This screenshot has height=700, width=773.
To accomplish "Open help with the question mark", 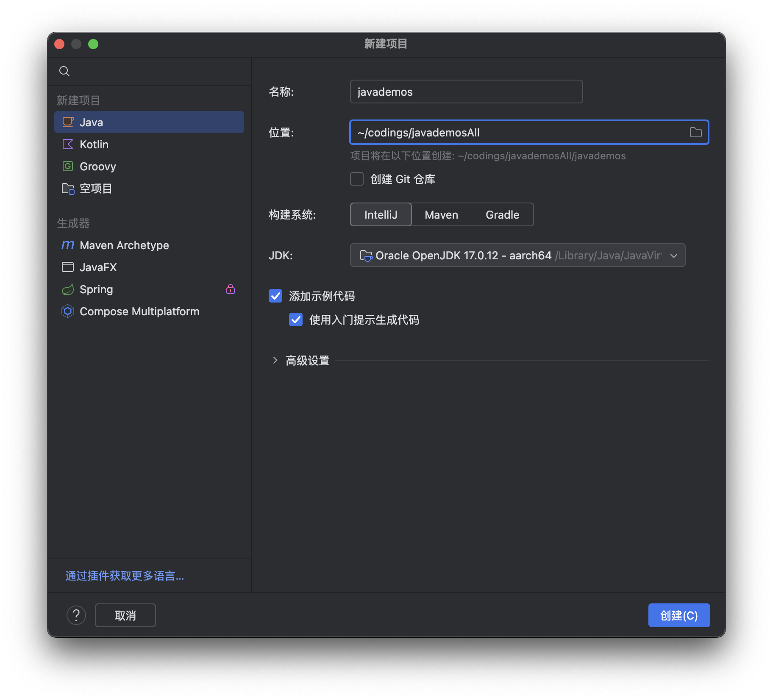I will pos(76,615).
